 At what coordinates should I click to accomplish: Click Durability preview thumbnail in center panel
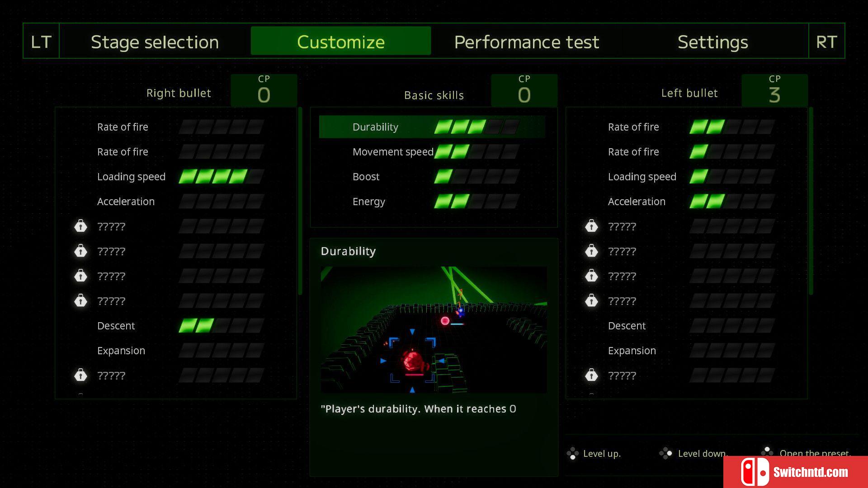[x=434, y=327]
